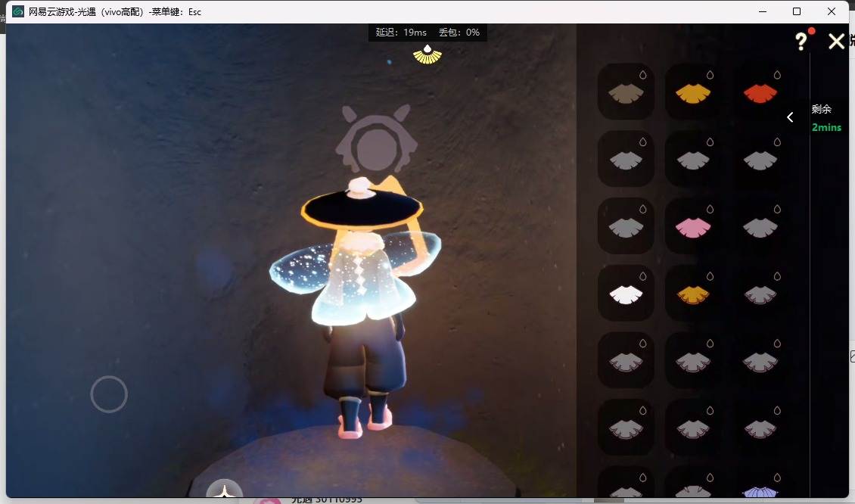This screenshot has width=855, height=504.
Task: Open the help question mark icon
Action: (x=801, y=42)
